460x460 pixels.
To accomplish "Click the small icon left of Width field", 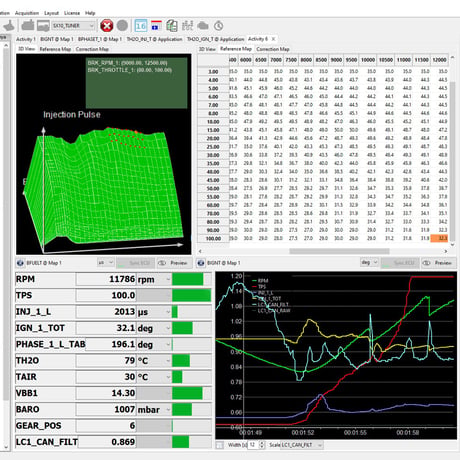I will [220, 445].
